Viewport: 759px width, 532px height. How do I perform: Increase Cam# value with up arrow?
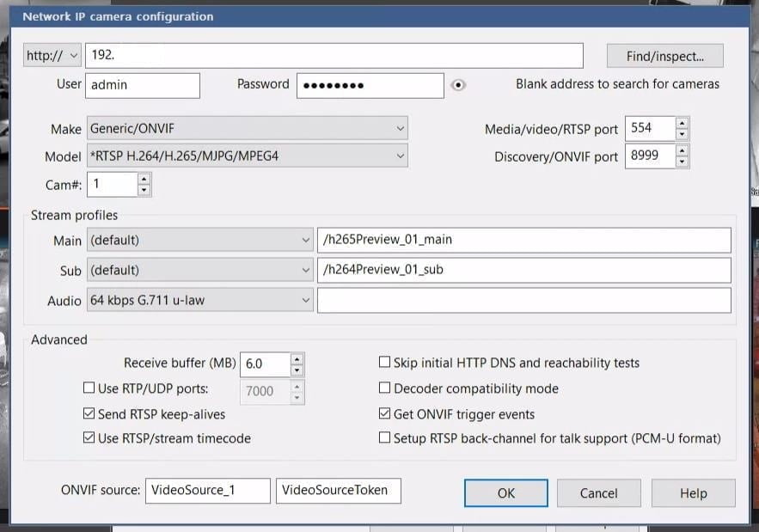pos(144,179)
